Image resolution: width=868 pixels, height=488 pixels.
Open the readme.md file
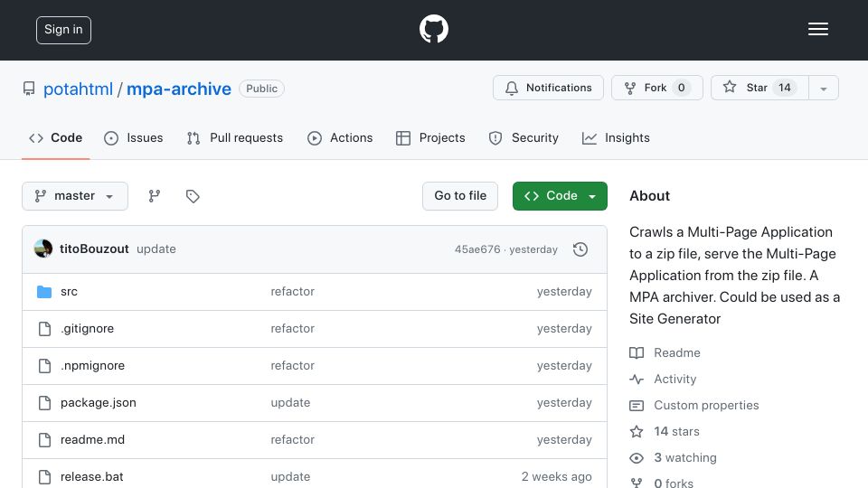click(92, 440)
